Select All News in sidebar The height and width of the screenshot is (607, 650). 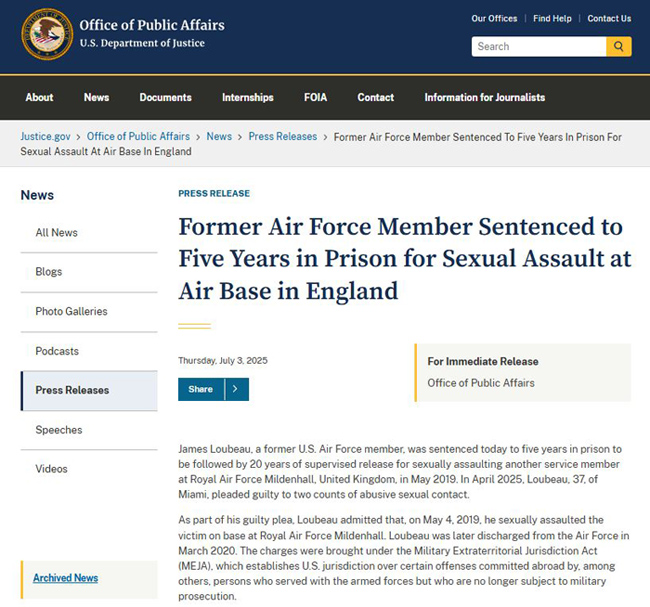[x=56, y=233]
